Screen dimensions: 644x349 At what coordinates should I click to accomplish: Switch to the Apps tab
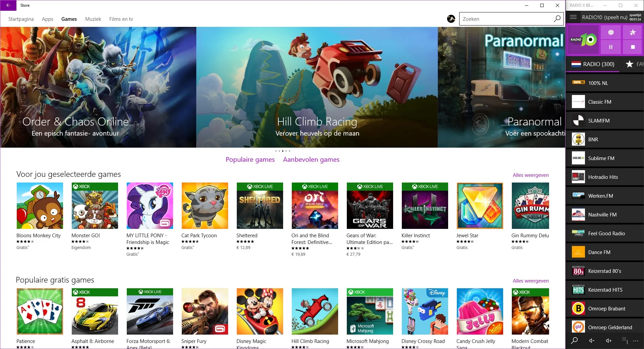[x=47, y=19]
